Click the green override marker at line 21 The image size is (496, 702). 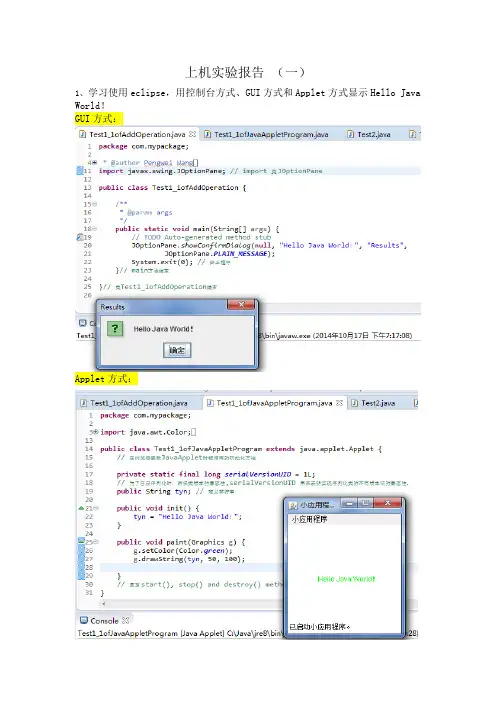point(81,508)
